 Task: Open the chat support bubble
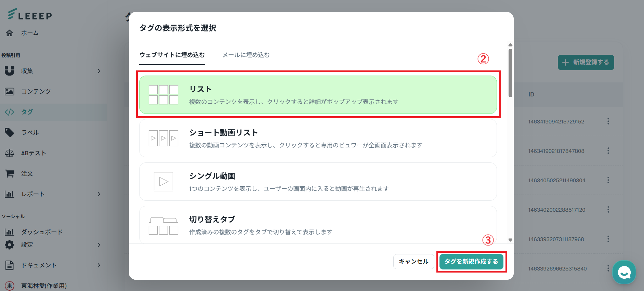[x=624, y=272]
